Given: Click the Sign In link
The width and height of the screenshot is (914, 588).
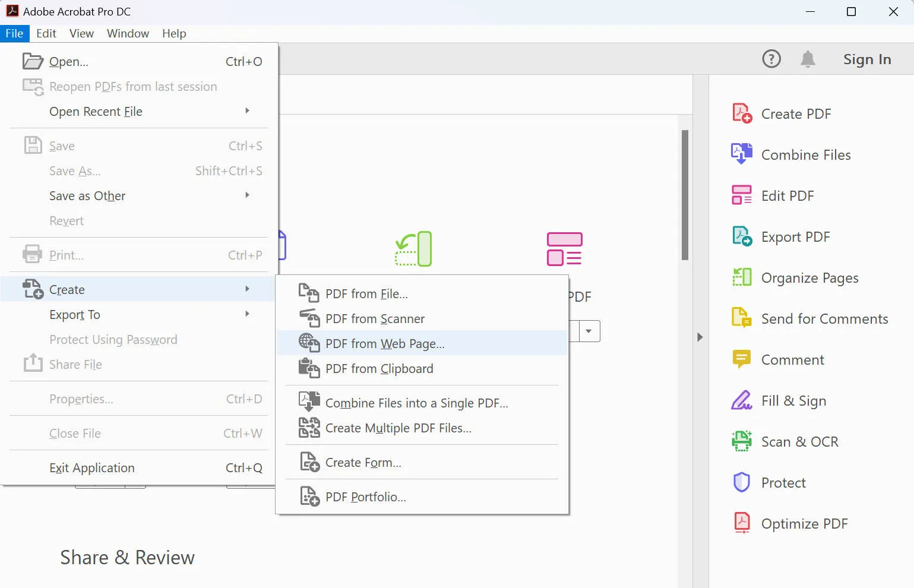Looking at the screenshot, I should coord(866,59).
